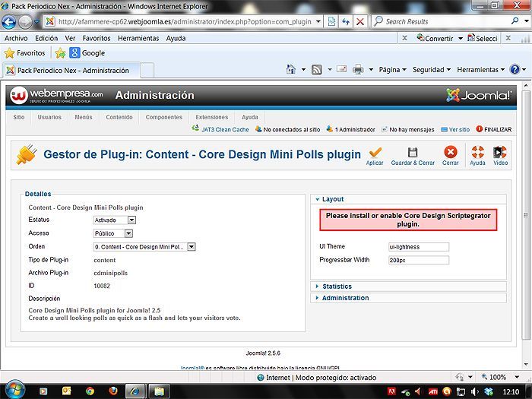Viewport: 532px width, 399px height.
Task: Click the refresh page icon
Action: pos(346,22)
